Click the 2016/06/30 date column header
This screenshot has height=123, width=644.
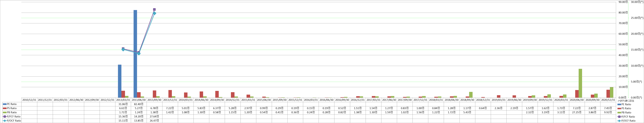click(x=327, y=100)
